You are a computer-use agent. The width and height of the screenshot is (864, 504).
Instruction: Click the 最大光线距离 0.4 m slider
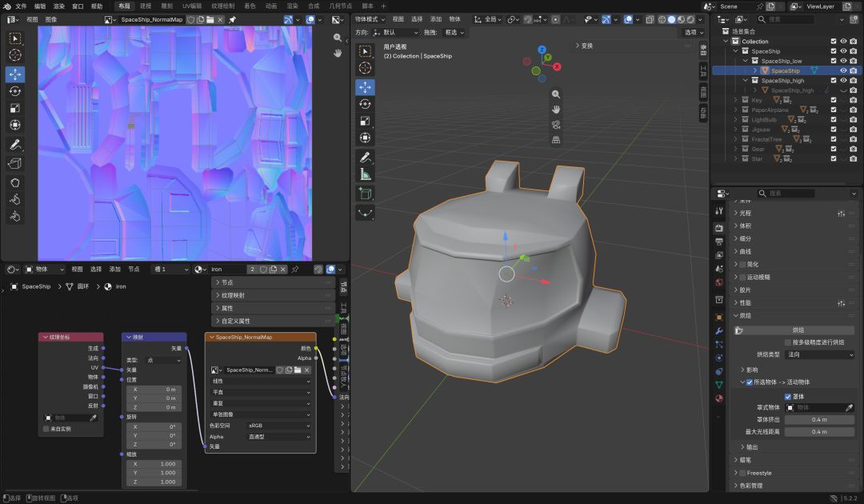click(x=819, y=432)
